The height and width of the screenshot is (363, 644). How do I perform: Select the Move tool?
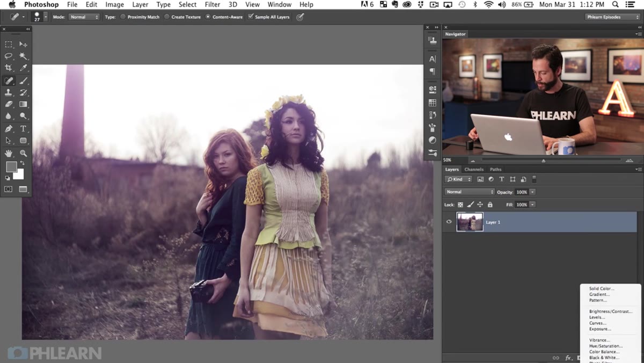click(x=23, y=44)
